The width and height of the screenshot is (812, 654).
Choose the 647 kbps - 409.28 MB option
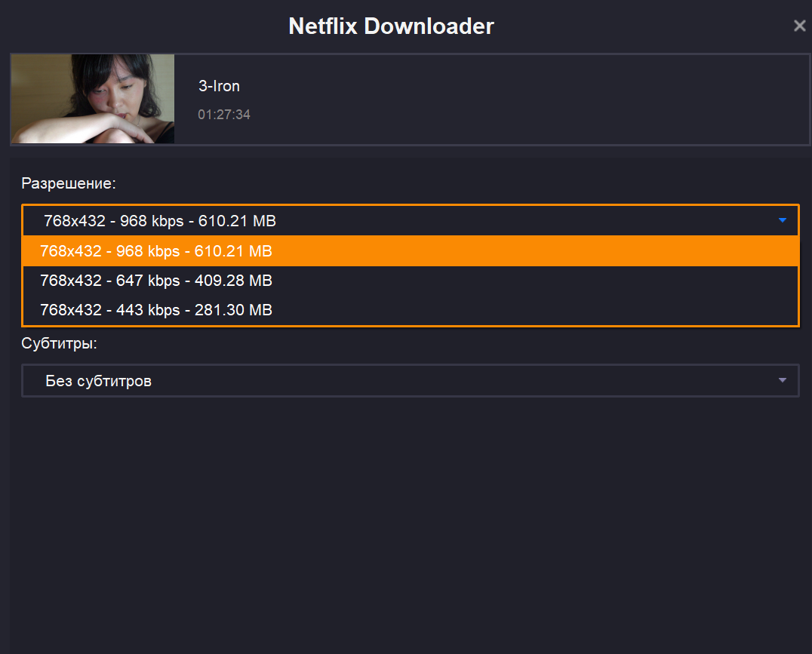tap(410, 281)
